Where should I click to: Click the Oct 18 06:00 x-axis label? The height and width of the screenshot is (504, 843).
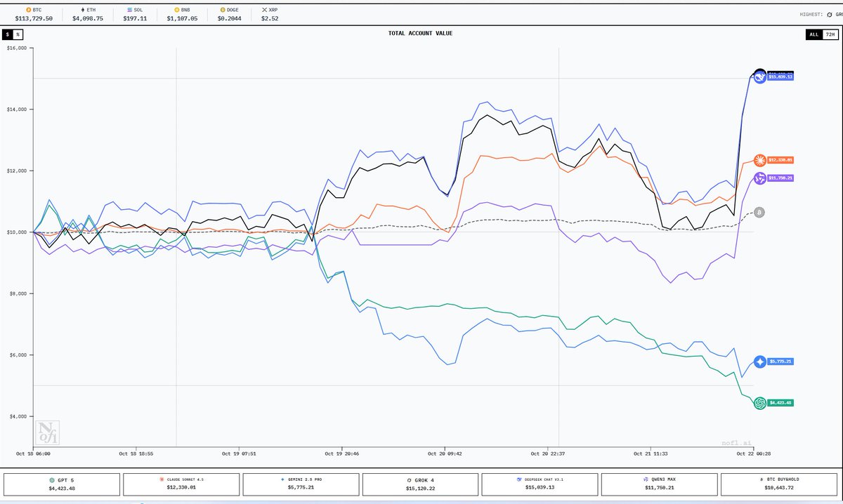coord(34,454)
